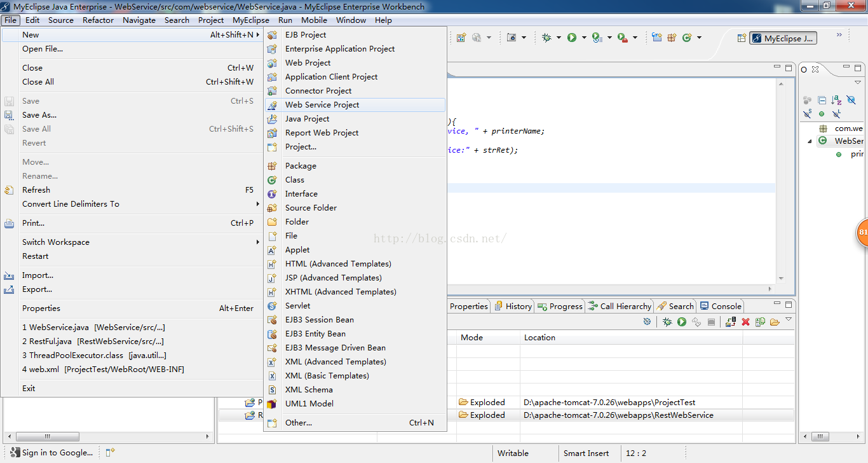Choose Restart in File menu
The image size is (868, 463).
point(132,256)
